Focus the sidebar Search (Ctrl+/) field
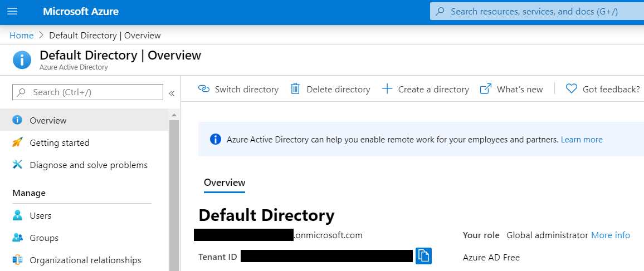The image size is (644, 271). 87,92
